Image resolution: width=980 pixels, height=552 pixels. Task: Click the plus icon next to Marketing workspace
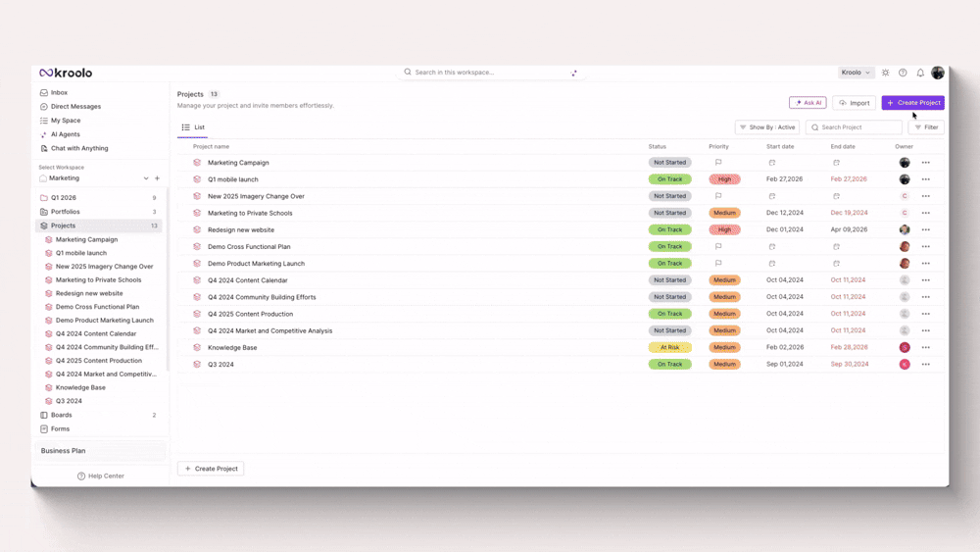[157, 178]
